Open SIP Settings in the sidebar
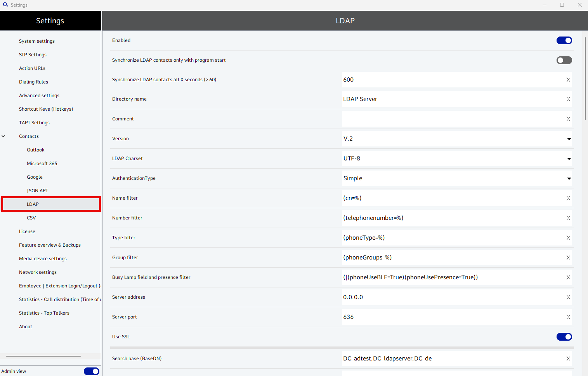Screen dimensions: 588x376 pos(33,55)
